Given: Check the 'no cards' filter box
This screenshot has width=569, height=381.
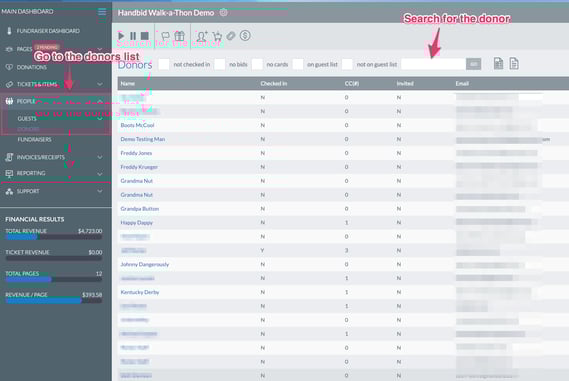Looking at the screenshot, I should coord(257,64).
